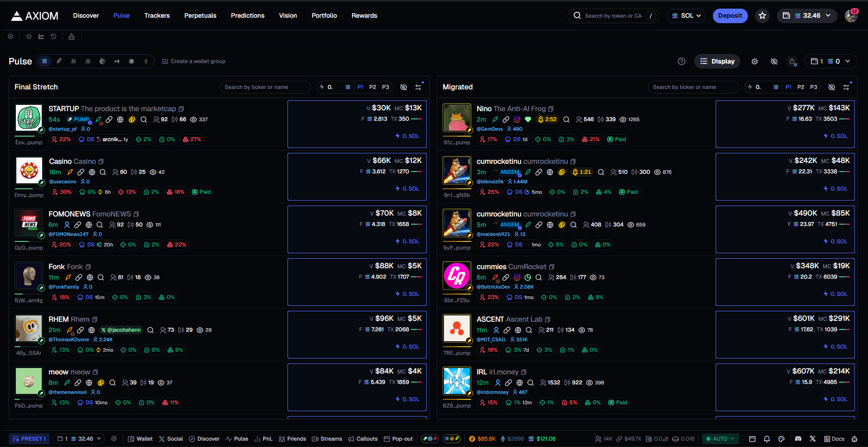Viewport: 868px width, 447px height.
Task: Open the website globe icon for FOMONEWS
Action: [89, 225]
